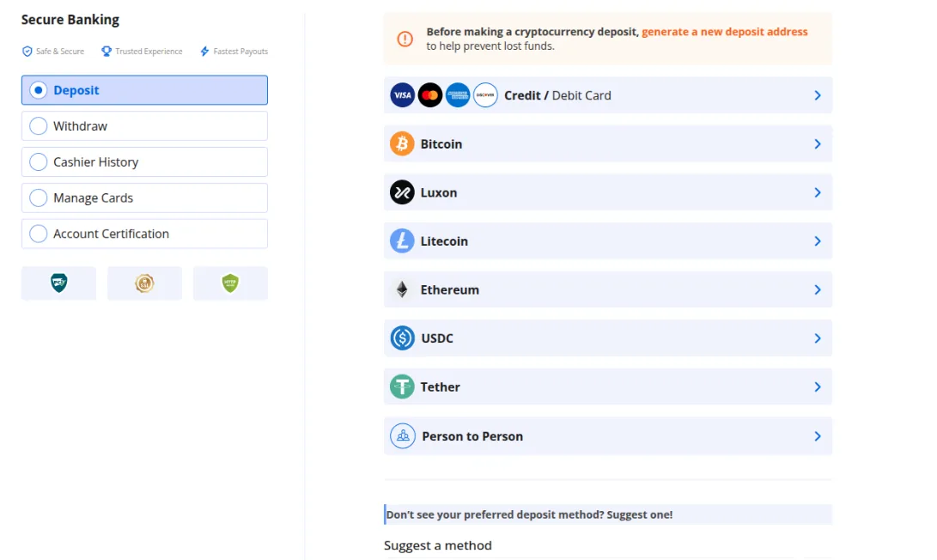Click the Ethereum method name
This screenshot has height=560, width=937.
pyautogui.click(x=449, y=289)
